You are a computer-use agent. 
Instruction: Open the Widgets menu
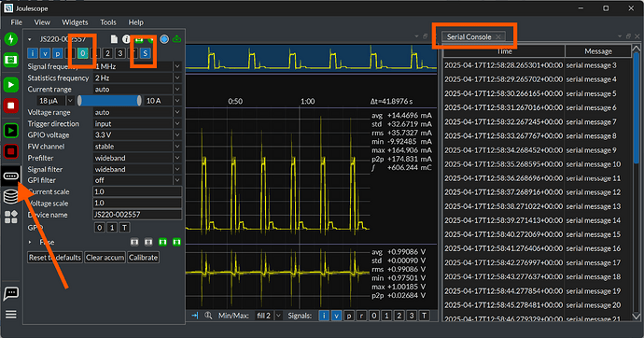[75, 22]
